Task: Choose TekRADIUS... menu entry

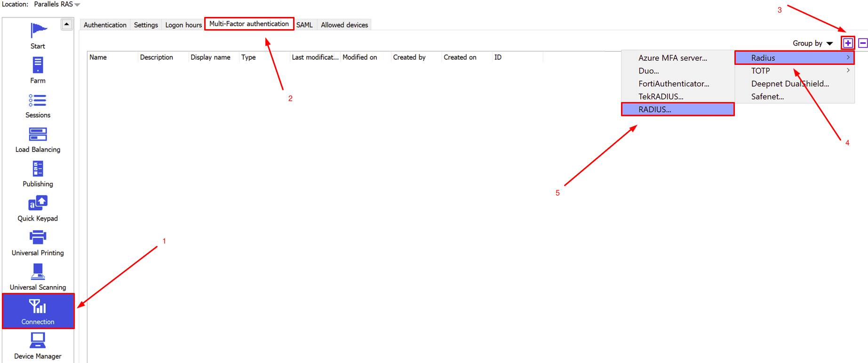Action: point(677,96)
